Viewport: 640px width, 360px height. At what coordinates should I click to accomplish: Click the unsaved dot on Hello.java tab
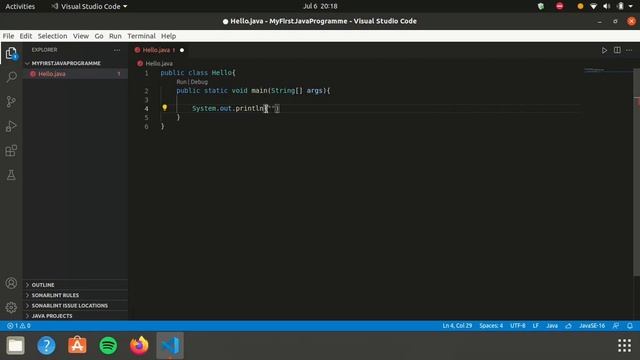pyautogui.click(x=182, y=50)
